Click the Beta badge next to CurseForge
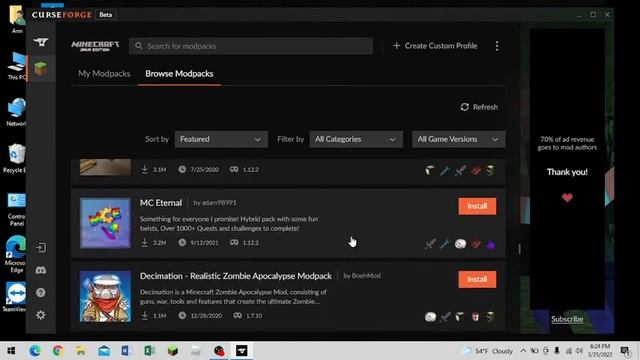Image resolution: width=640 pixels, height=360 pixels. (106, 15)
